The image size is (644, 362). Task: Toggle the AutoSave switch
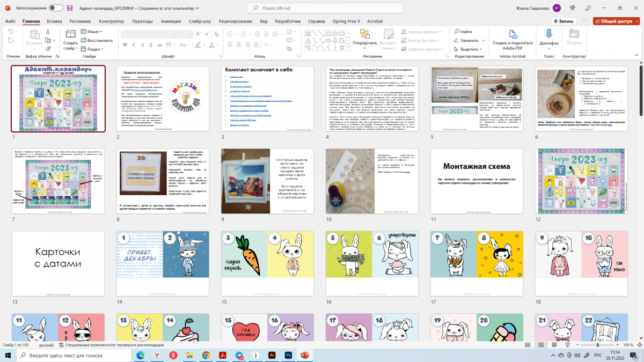pyautogui.click(x=56, y=8)
